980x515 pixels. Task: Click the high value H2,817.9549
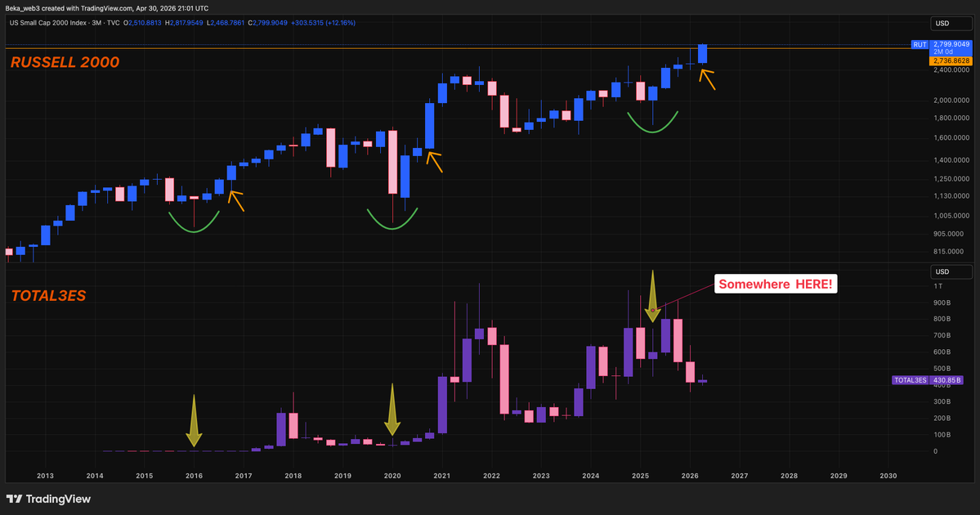pos(184,23)
